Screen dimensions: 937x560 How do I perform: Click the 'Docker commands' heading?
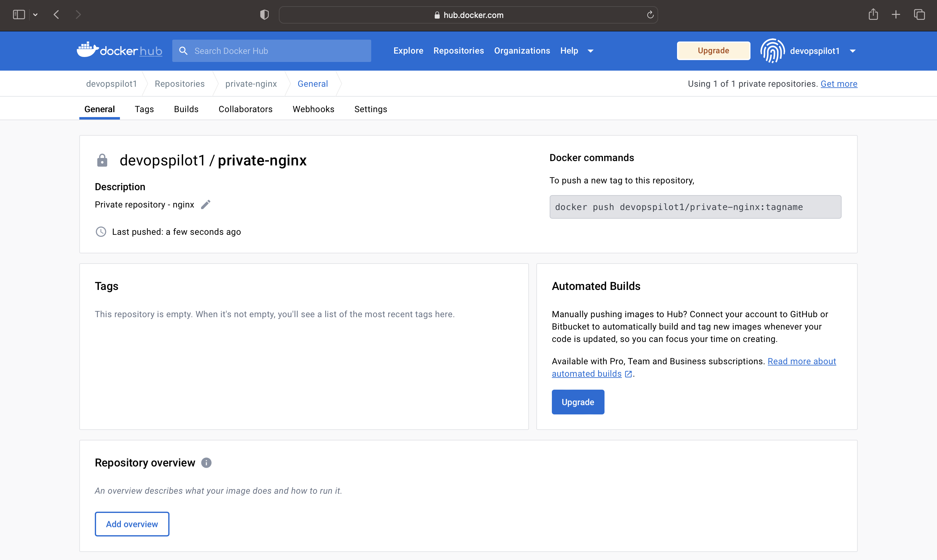point(592,158)
